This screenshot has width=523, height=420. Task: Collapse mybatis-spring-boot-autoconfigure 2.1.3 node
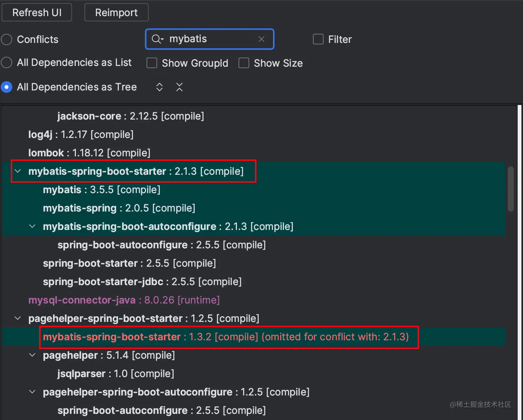click(x=32, y=226)
